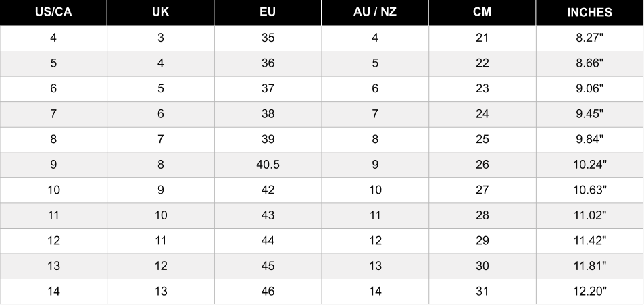Screen dimensions: 644x305
Task: Select the EU size 42 cell
Action: (268, 190)
